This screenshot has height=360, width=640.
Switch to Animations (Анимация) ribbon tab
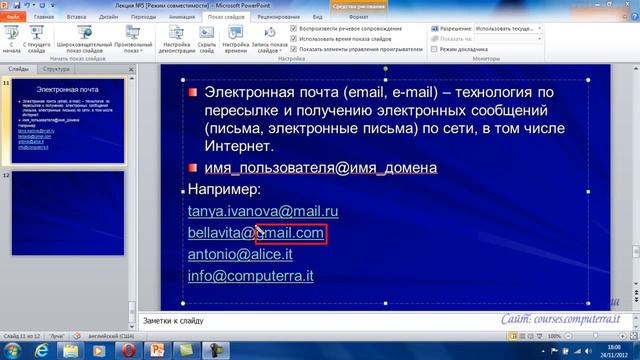pyautogui.click(x=182, y=17)
